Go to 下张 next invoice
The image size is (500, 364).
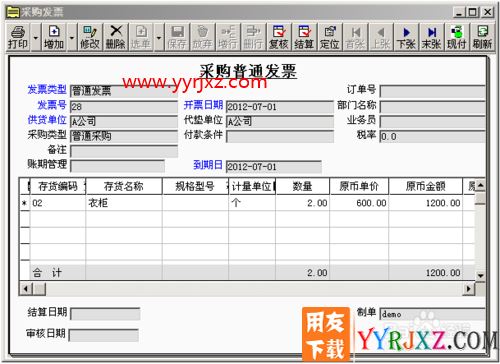pos(406,37)
